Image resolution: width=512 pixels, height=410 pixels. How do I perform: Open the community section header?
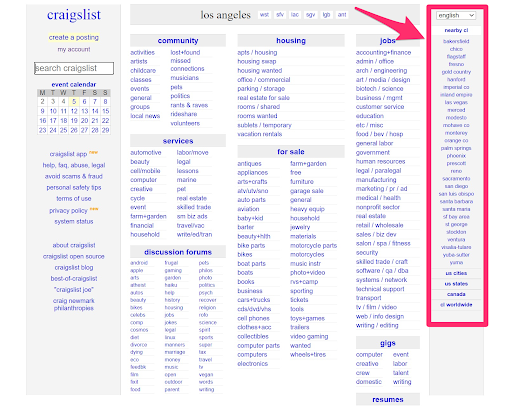[178, 41]
